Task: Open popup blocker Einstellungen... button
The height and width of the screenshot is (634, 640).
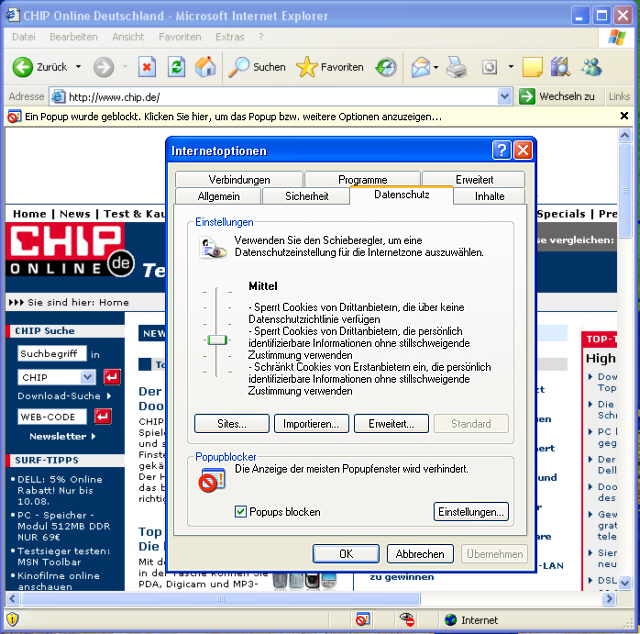Action: click(x=471, y=512)
